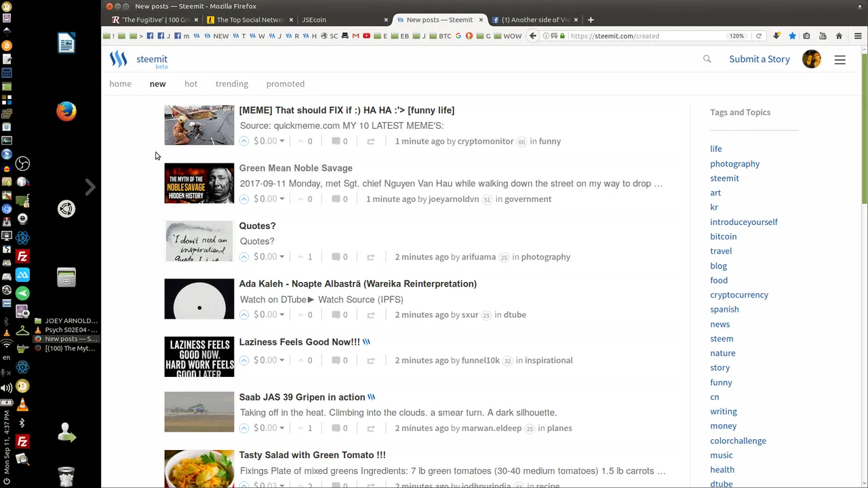Open the LibreOffice Writer document icon on the desktop
Screen dimensions: 868x488
66,43
